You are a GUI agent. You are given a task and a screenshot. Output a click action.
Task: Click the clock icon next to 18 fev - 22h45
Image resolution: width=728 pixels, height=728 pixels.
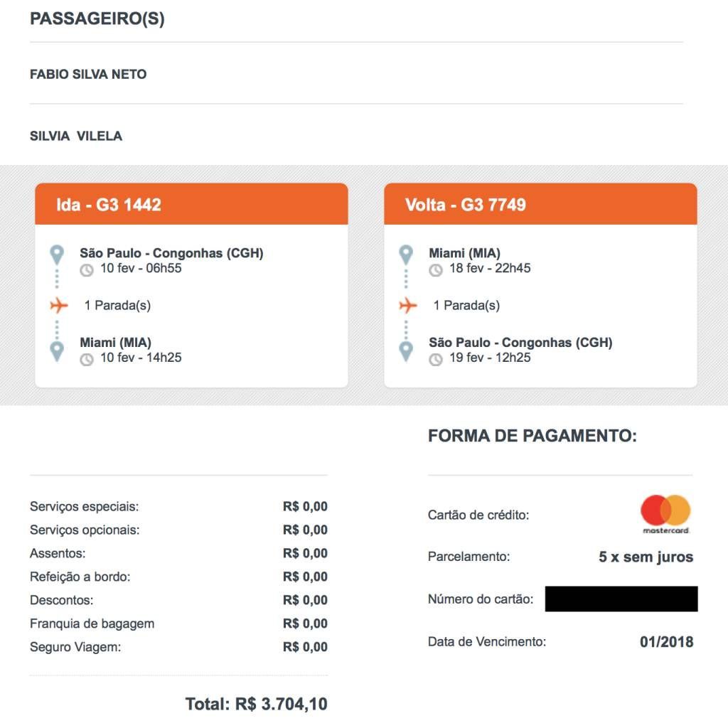click(436, 270)
